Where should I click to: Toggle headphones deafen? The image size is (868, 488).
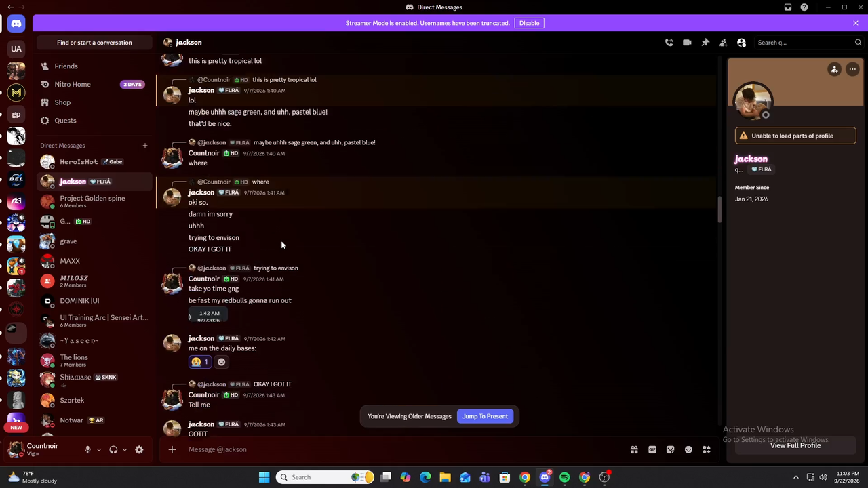point(113,449)
